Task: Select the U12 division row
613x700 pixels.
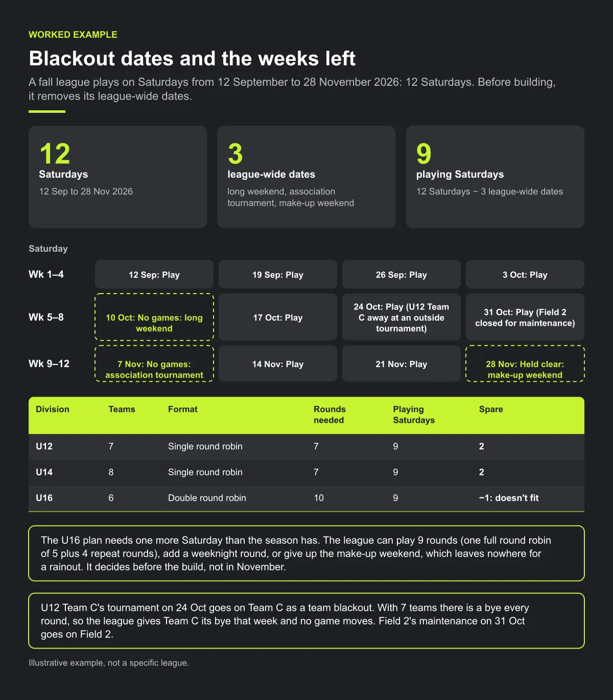Action: point(306,446)
